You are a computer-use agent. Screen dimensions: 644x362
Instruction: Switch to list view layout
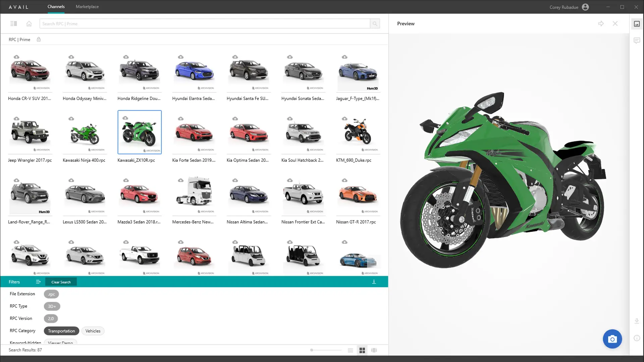350,350
